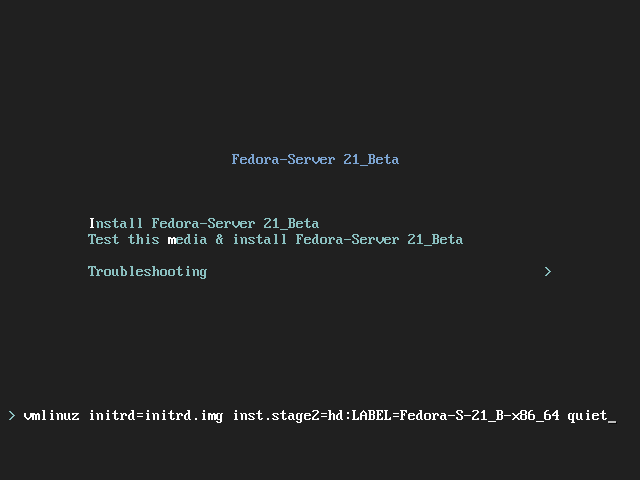
Task: Expand the arrow right of Troubleshooting
Action: pyautogui.click(x=547, y=271)
